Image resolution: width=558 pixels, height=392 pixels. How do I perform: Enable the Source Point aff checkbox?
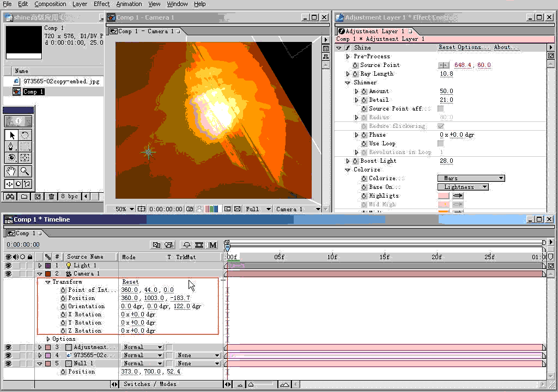[x=440, y=108]
